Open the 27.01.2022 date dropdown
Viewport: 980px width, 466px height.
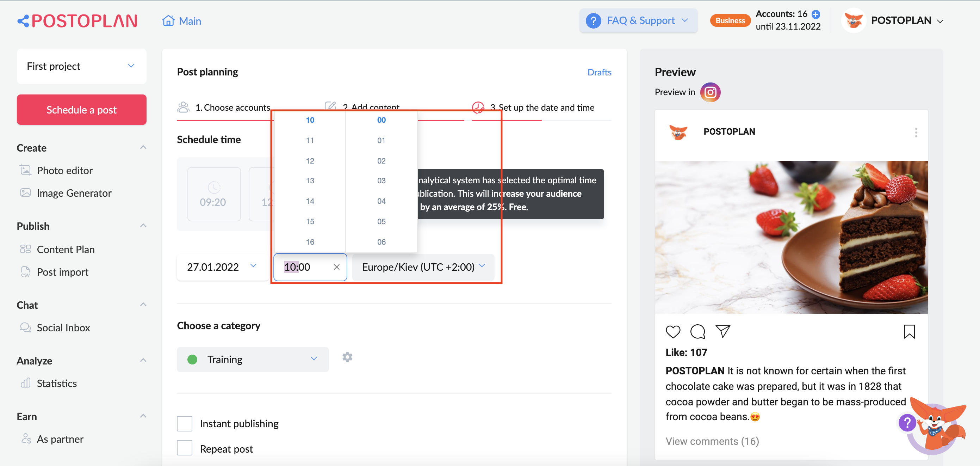pos(222,267)
